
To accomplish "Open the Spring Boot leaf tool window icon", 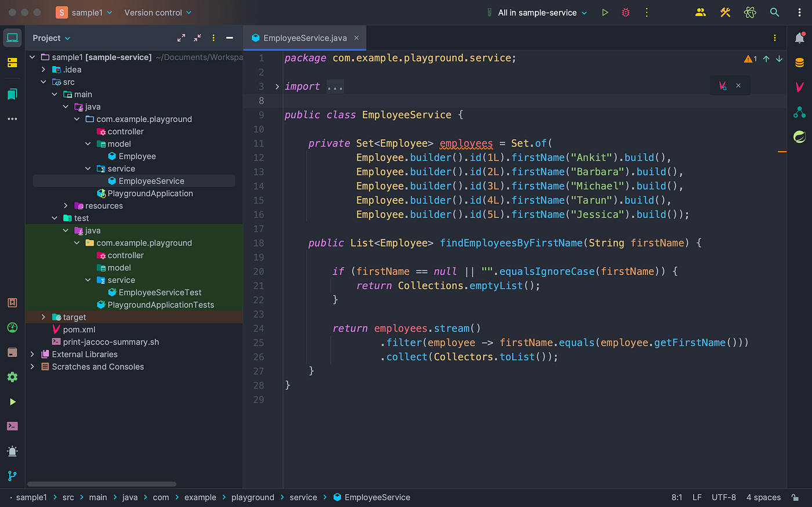I will click(800, 136).
